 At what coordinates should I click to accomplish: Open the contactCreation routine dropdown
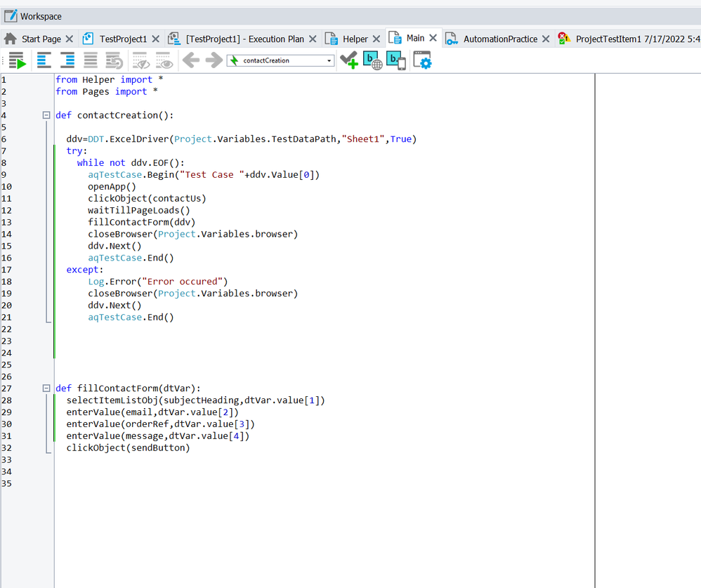tap(329, 61)
